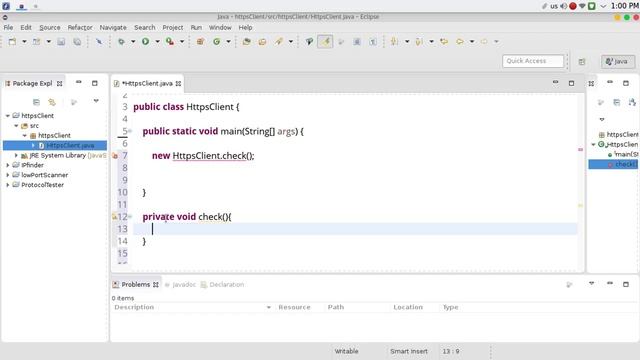
Task: Click the New Java Class icon
Action: pos(217,42)
